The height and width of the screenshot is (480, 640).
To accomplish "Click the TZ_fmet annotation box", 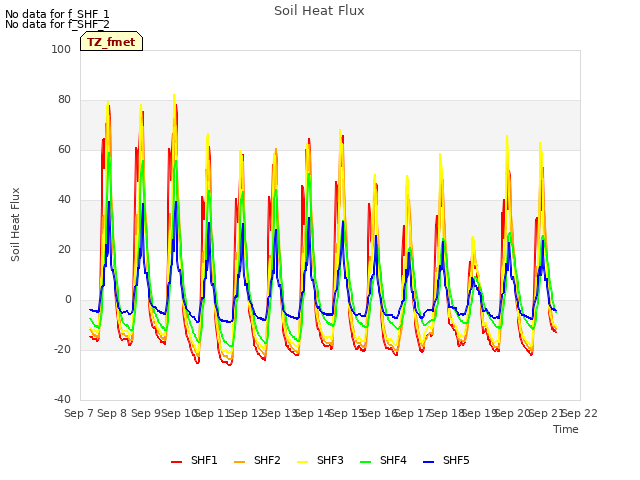I will point(111,41).
